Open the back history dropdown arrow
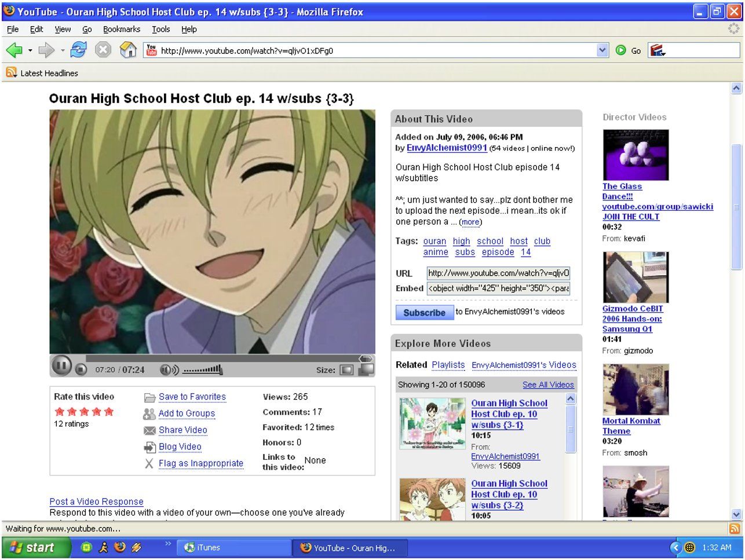The width and height of the screenshot is (745, 560). click(30, 50)
